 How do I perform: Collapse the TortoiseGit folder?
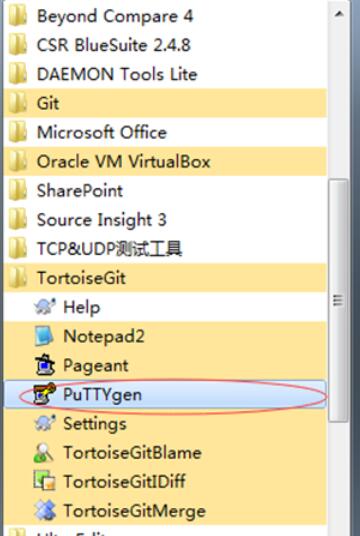click(165, 278)
